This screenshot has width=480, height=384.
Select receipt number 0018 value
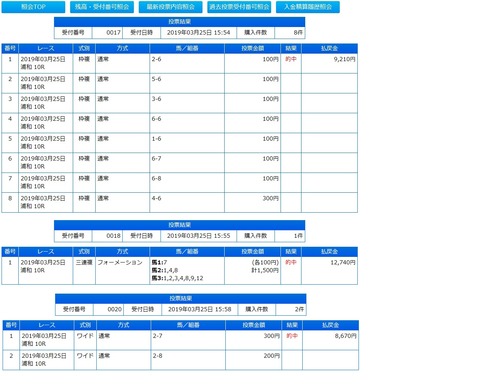[x=113, y=236]
